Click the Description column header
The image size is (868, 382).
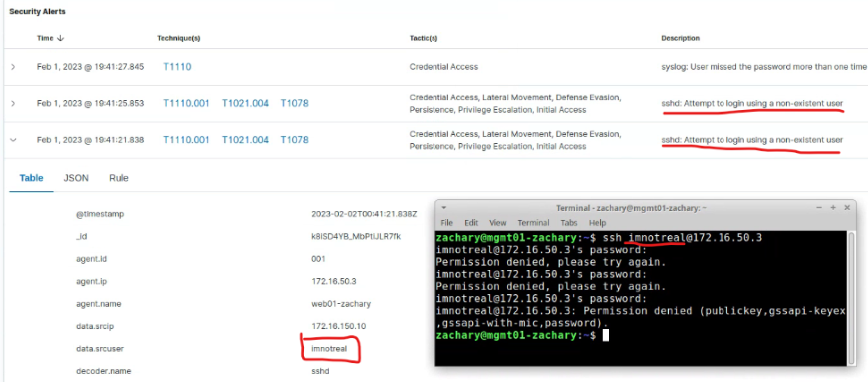coord(680,38)
